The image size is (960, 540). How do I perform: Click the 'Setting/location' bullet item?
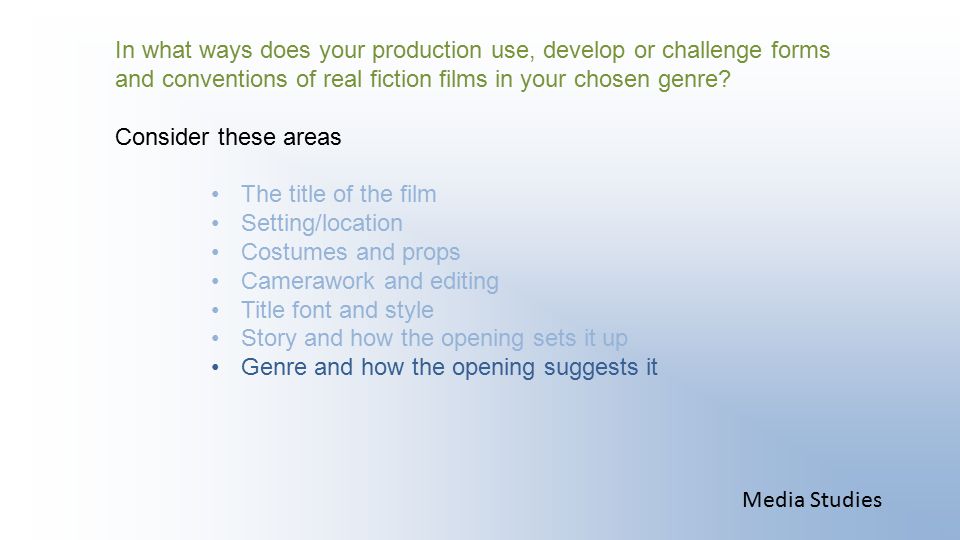pyautogui.click(x=322, y=223)
